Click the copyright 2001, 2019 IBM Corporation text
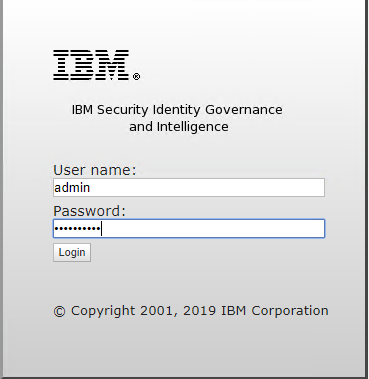Viewport: 369px width, 379px height. pyautogui.click(x=191, y=311)
